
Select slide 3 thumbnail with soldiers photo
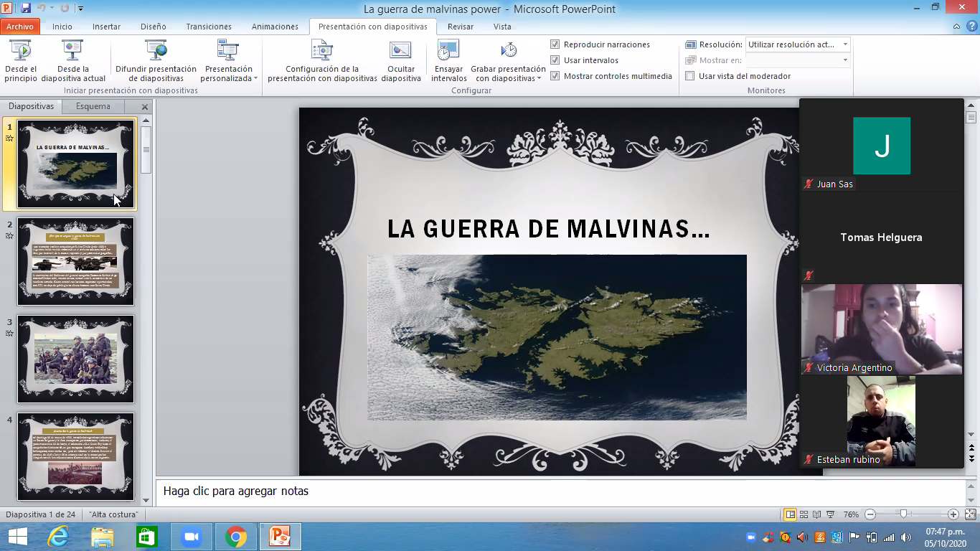(x=76, y=359)
